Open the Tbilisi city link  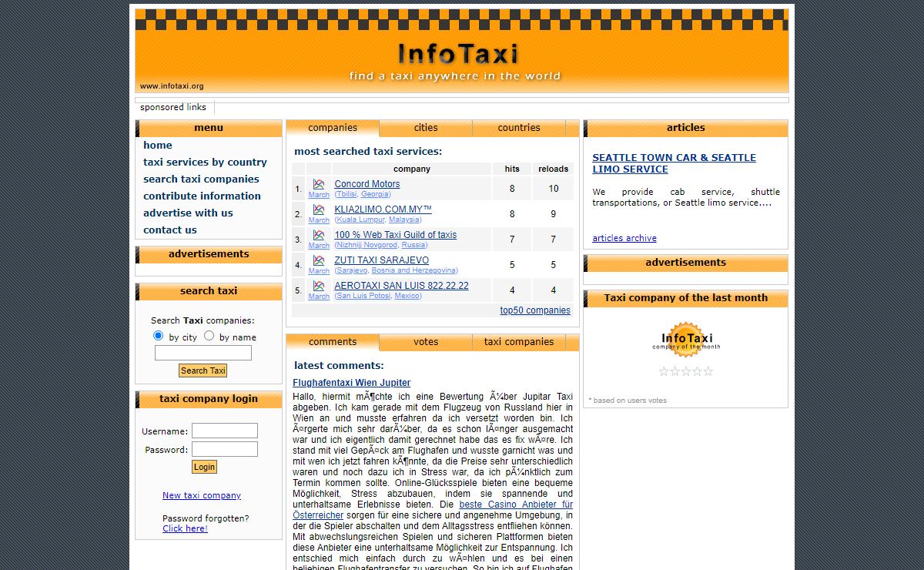click(x=346, y=194)
